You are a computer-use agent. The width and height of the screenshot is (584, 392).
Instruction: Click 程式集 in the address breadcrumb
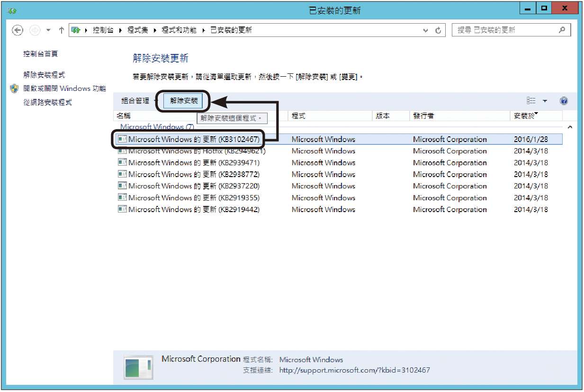click(x=138, y=30)
